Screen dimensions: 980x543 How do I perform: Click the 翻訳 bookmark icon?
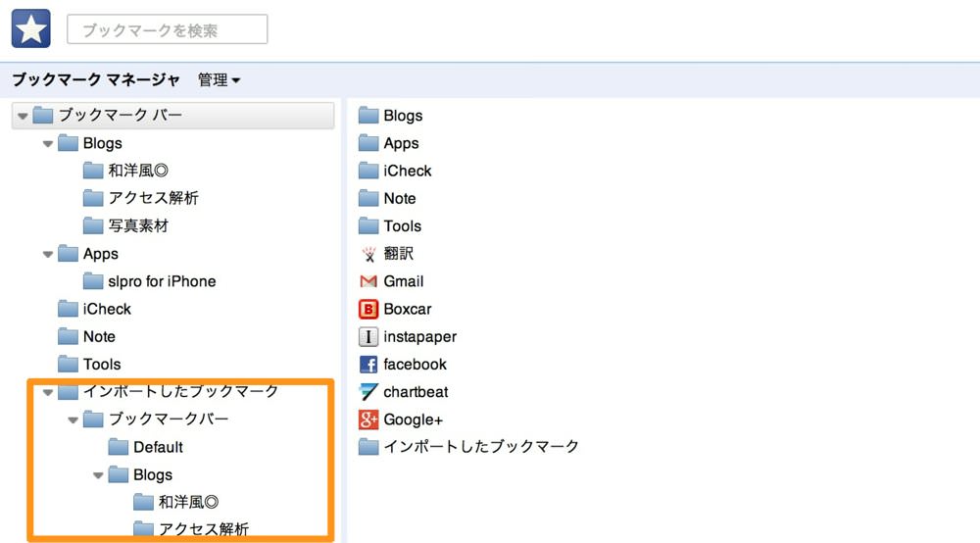[368, 254]
